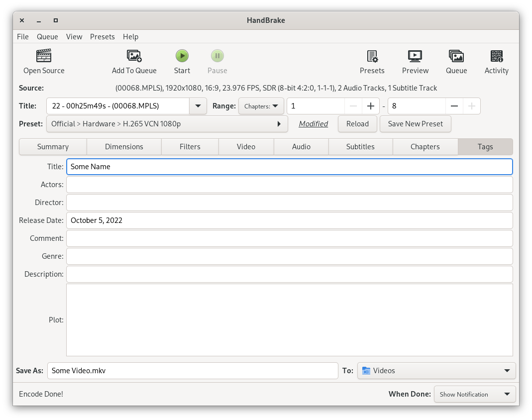Viewport: 532px width, 420px height.
Task: Open the H.265 VCN 1080p preset selector
Action: tap(167, 124)
